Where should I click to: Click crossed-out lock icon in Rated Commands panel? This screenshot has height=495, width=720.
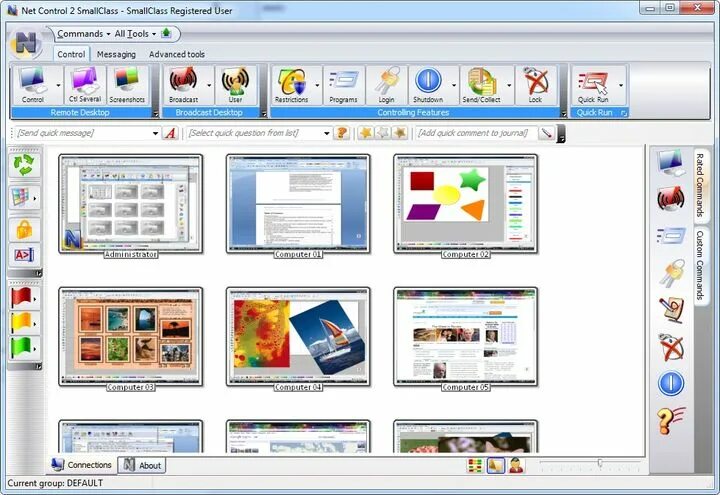(671, 347)
